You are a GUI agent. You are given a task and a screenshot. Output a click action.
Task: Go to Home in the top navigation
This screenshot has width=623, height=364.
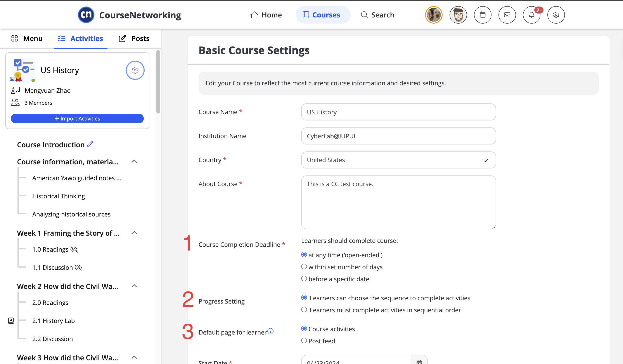[266, 15]
